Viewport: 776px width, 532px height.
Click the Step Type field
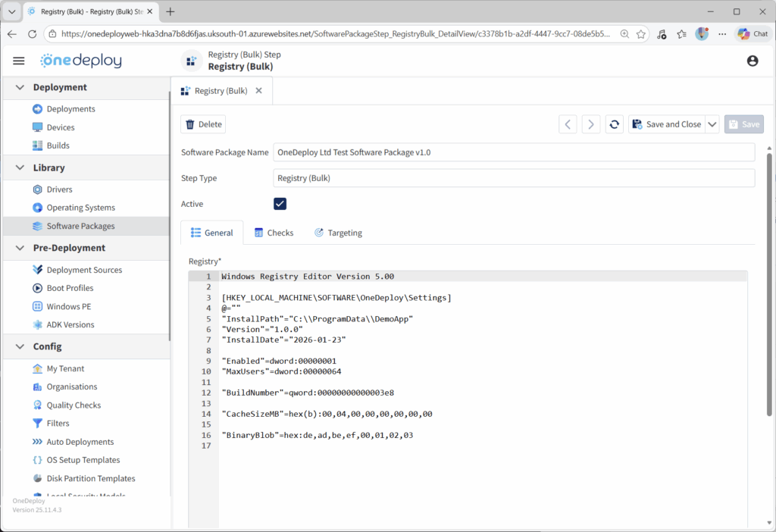(514, 178)
